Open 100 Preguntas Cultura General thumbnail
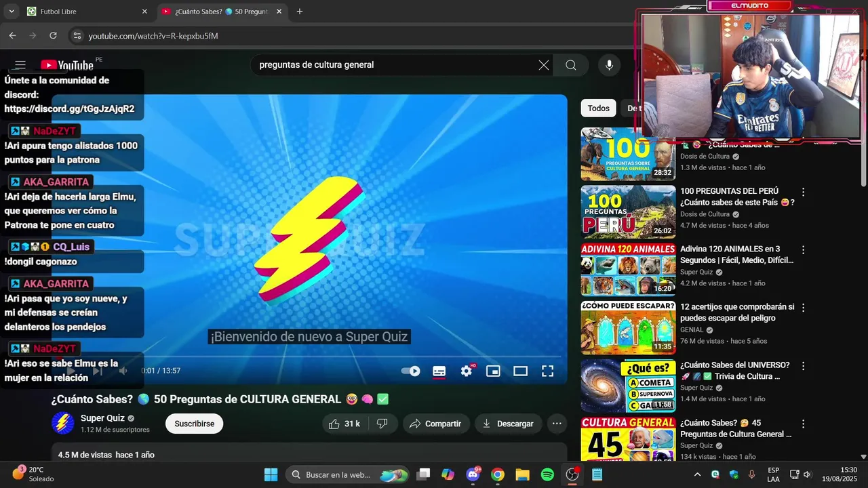This screenshot has height=488, width=868. click(628, 154)
